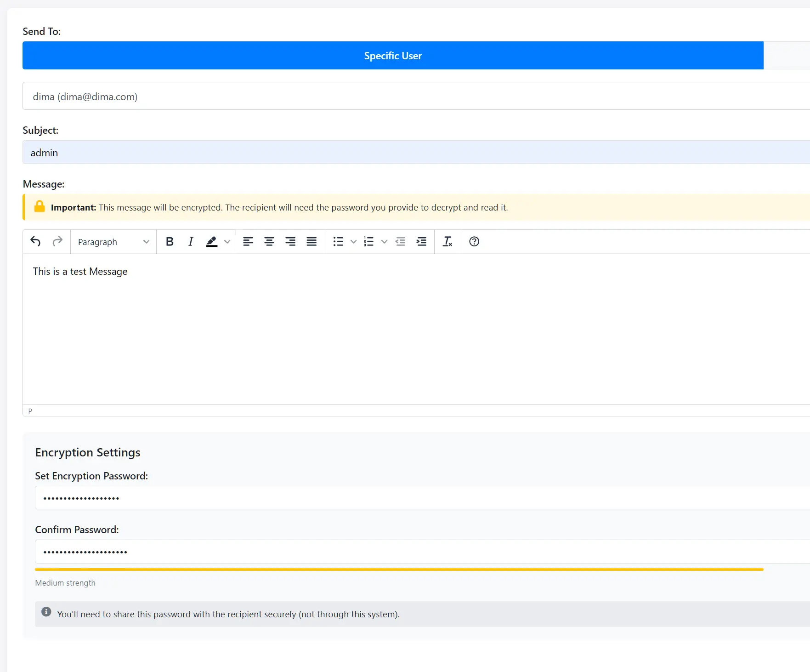
Task: Select the Specific User tab
Action: 393,56
